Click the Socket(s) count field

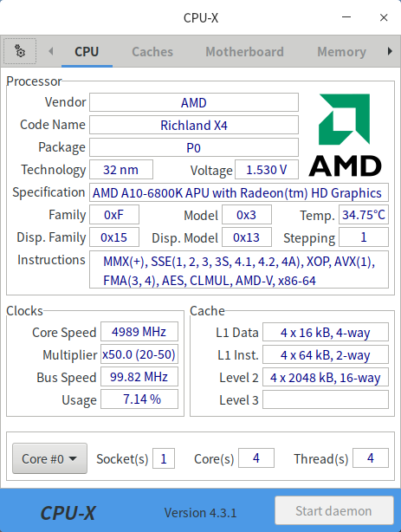click(164, 458)
